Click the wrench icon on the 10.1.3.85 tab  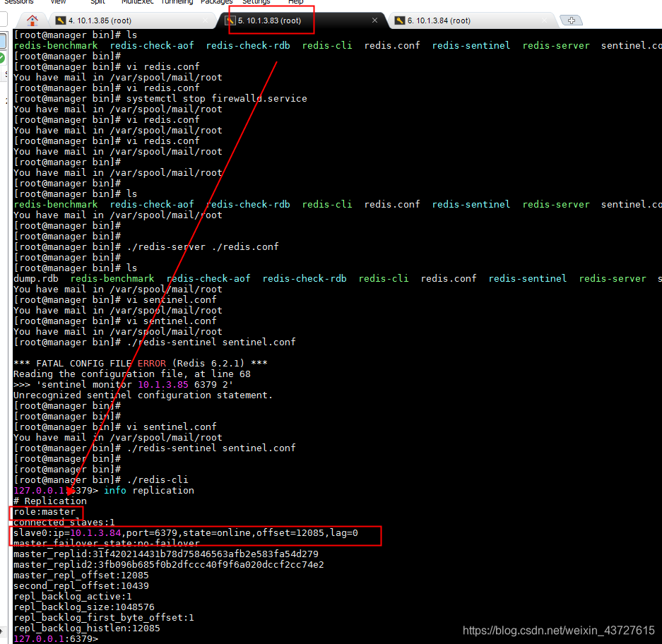[x=60, y=20]
